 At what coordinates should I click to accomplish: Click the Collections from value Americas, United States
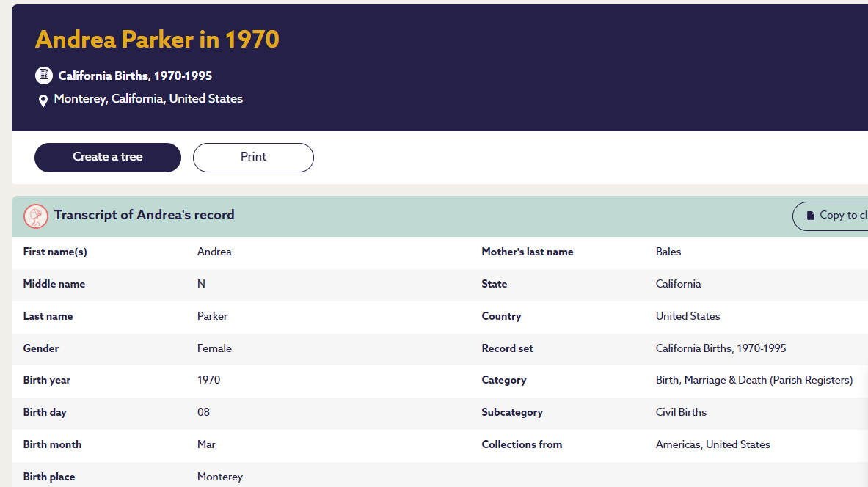(x=712, y=444)
